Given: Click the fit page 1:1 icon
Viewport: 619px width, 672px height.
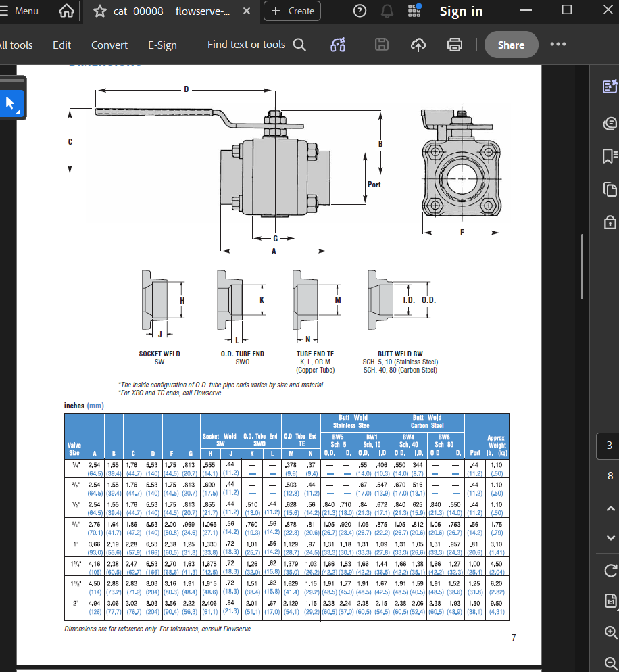Looking at the screenshot, I should 611,601.
